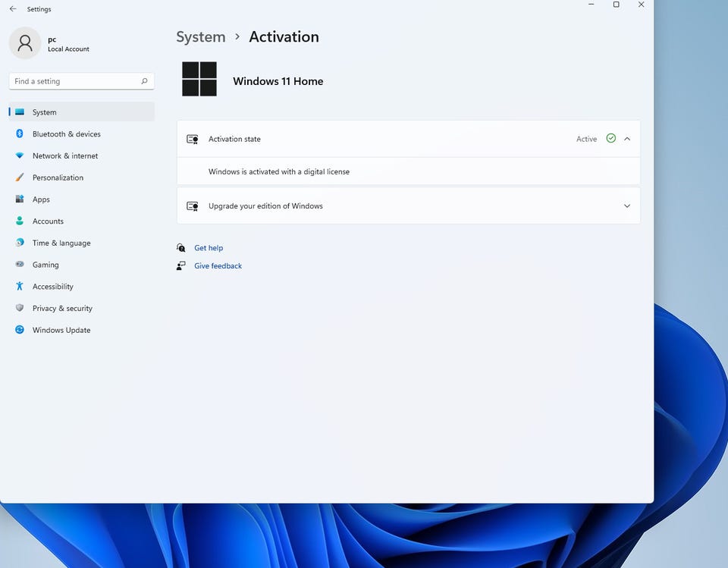Go to Privacy & security

[x=82, y=309]
